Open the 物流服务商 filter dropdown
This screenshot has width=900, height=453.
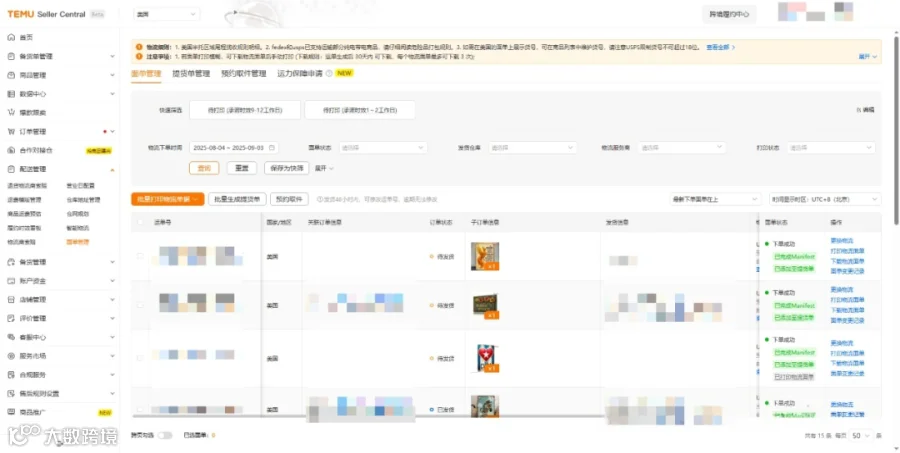[x=682, y=148]
